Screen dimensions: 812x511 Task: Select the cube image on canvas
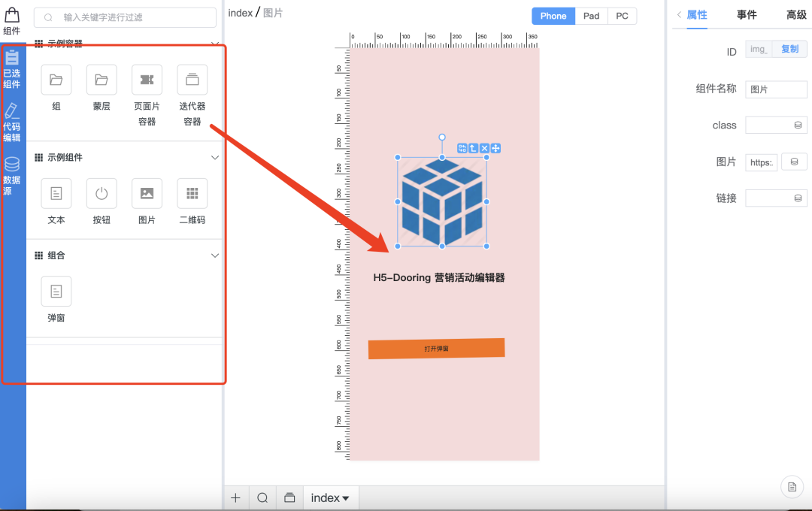click(x=442, y=202)
